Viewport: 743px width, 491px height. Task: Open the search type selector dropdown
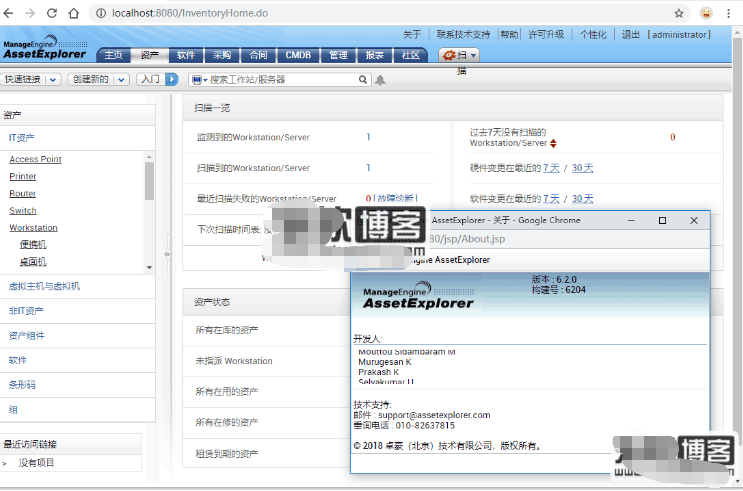tap(199, 80)
